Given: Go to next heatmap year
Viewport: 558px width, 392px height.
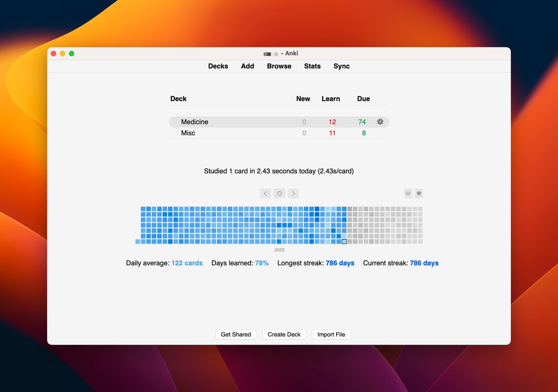Looking at the screenshot, I should tap(293, 193).
